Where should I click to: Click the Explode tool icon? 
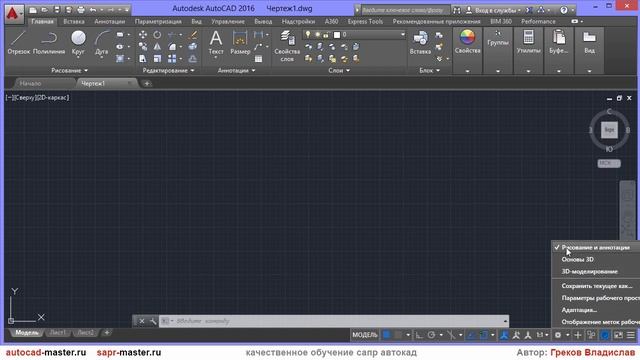coord(193,47)
